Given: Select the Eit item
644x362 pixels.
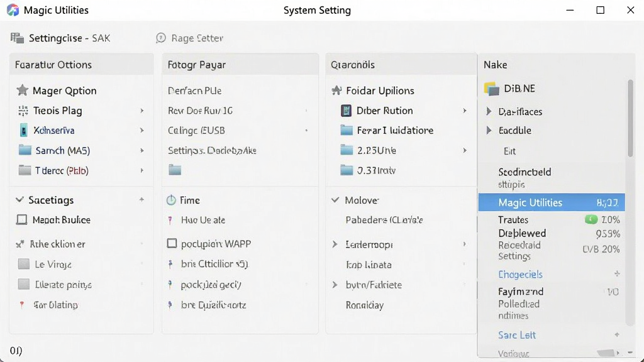Looking at the screenshot, I should pyautogui.click(x=509, y=151).
